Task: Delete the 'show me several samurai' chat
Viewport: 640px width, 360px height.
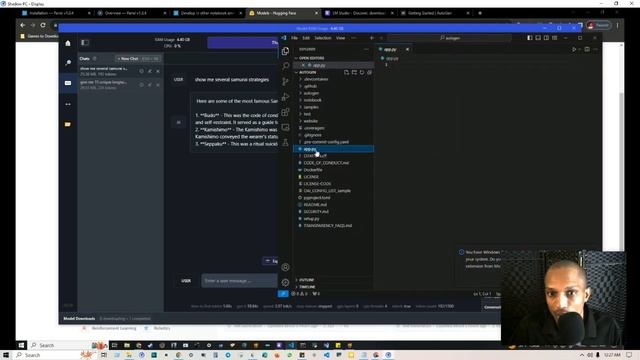Action: tap(158, 71)
